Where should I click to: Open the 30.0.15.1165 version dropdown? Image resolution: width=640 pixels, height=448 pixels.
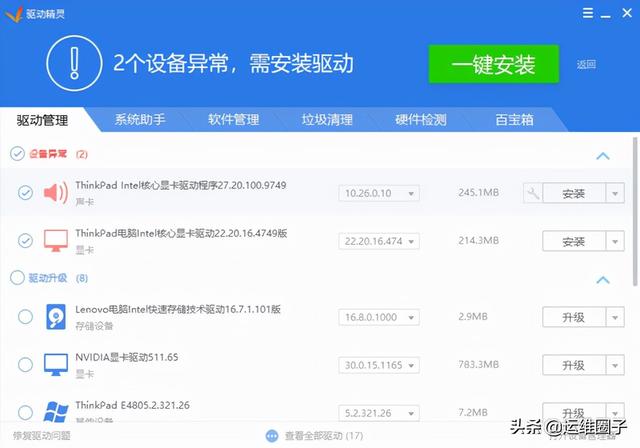click(x=379, y=365)
